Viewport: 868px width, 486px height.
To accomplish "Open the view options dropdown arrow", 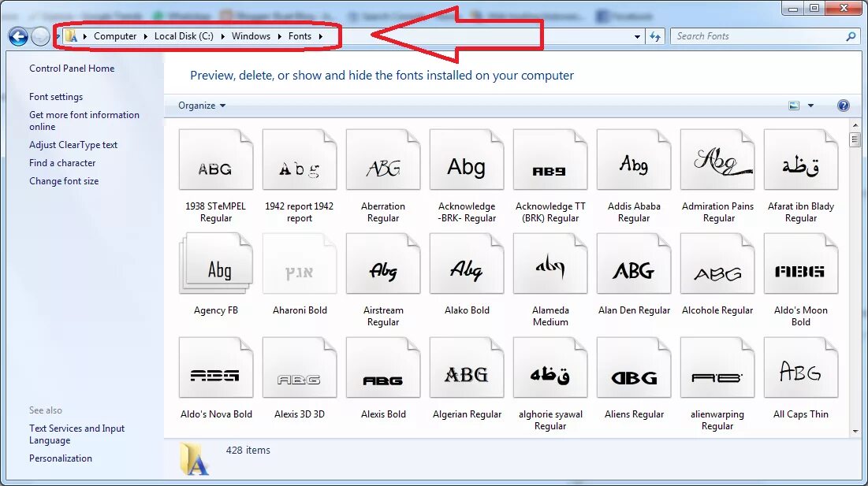I will pyautogui.click(x=811, y=106).
